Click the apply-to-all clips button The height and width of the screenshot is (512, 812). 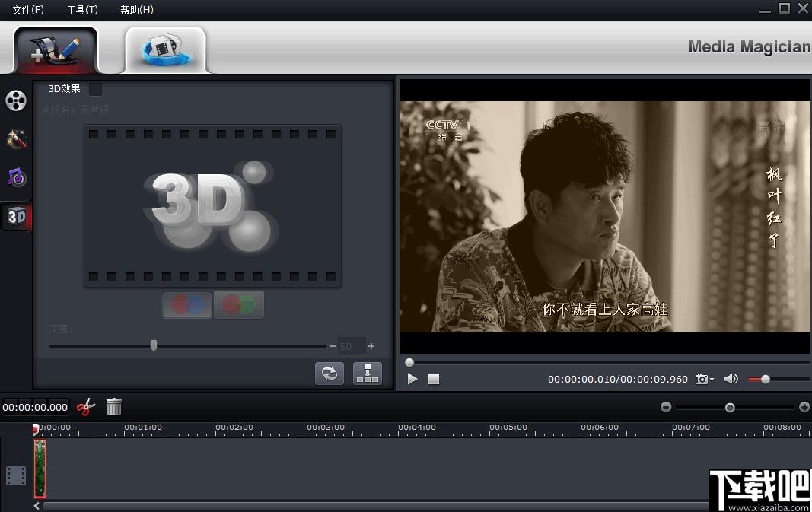click(367, 374)
